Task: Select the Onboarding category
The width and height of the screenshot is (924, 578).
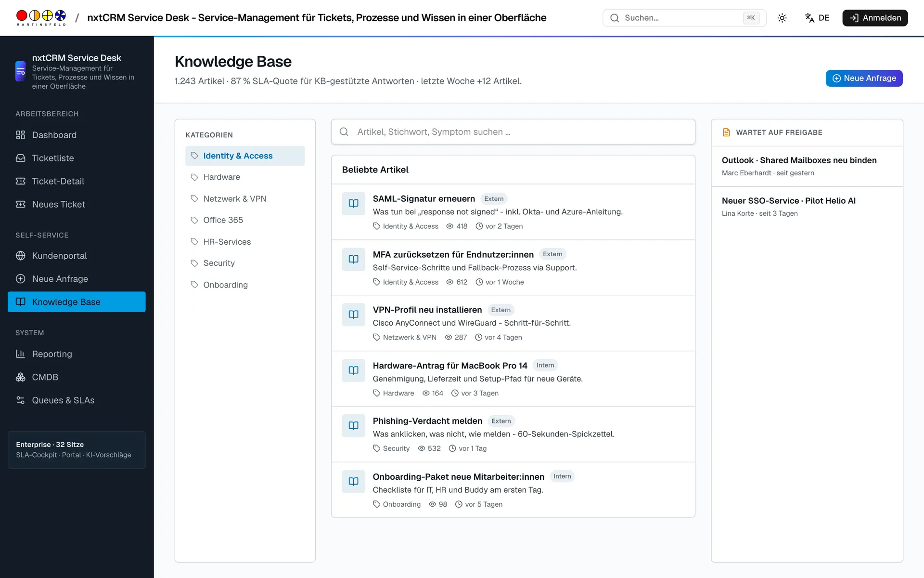Action: click(x=245, y=285)
